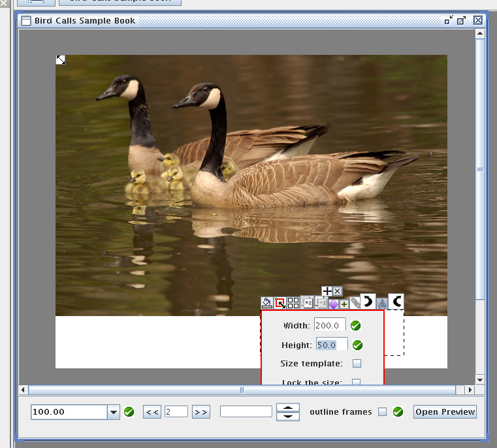Iconify the Bird Calls Sample Book frame
This screenshot has width=497, height=448.
coord(449,20)
